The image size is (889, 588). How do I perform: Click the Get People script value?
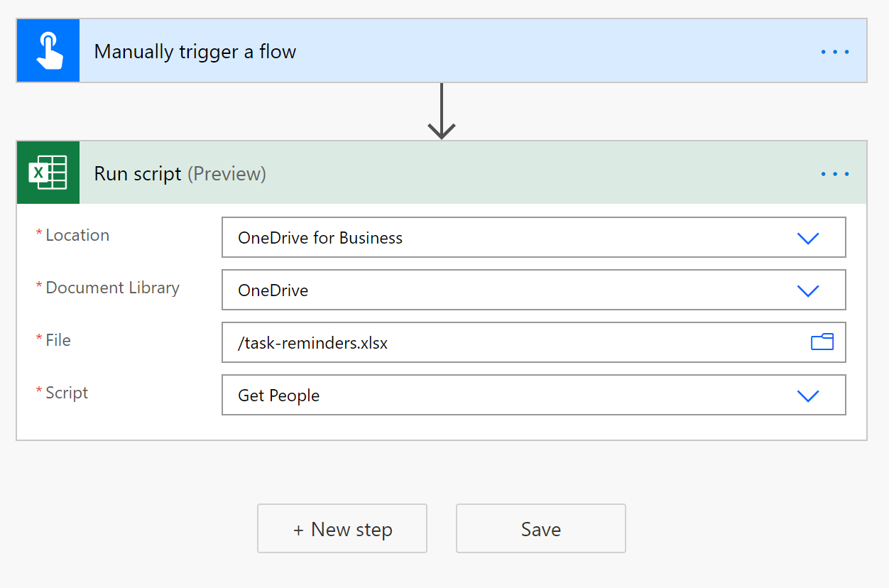tap(278, 396)
